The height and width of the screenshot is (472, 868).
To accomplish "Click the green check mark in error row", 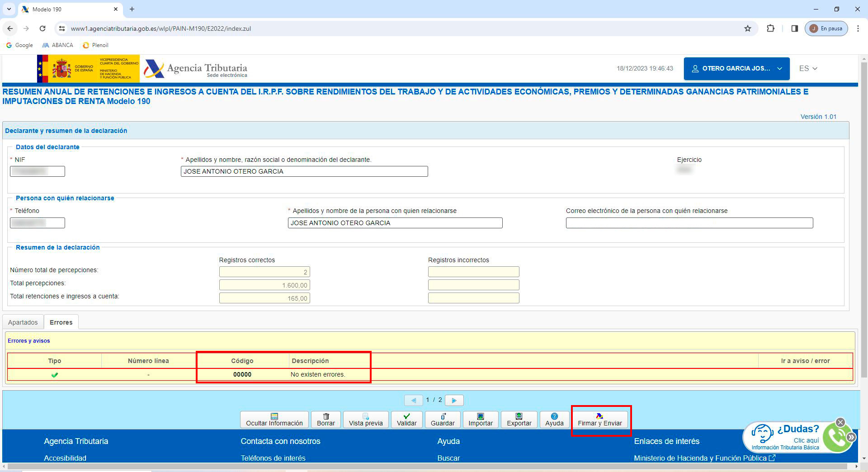I will [x=55, y=375].
